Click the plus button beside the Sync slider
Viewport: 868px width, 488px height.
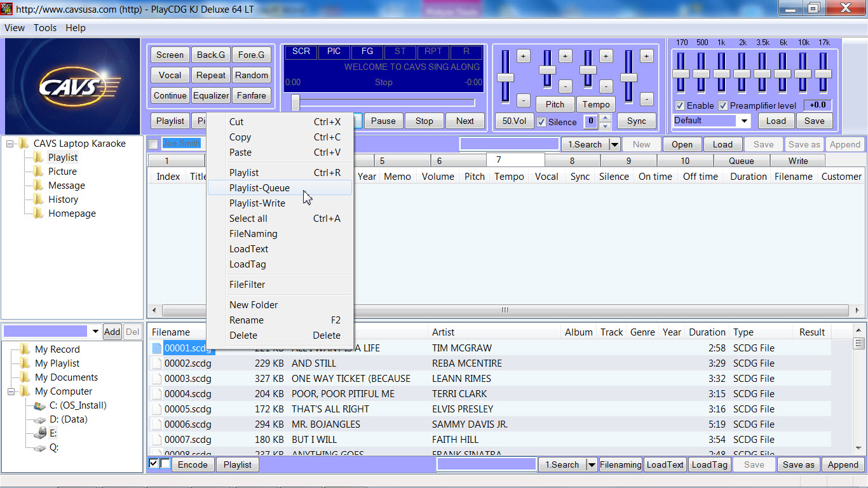tap(646, 56)
